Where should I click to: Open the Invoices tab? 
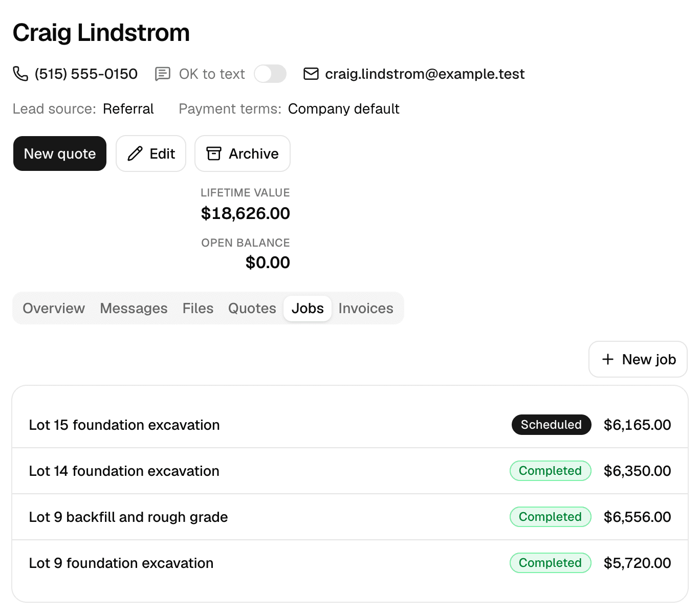(366, 308)
